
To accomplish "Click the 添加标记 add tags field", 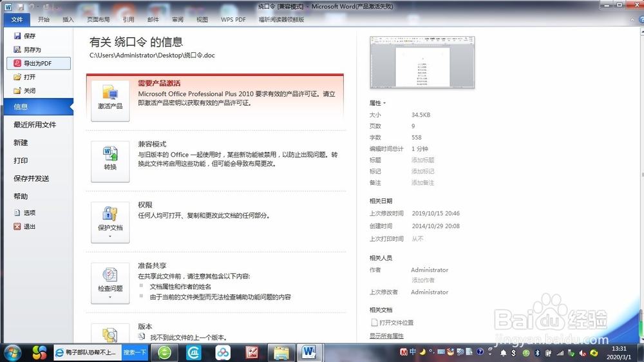I will pyautogui.click(x=422, y=171).
